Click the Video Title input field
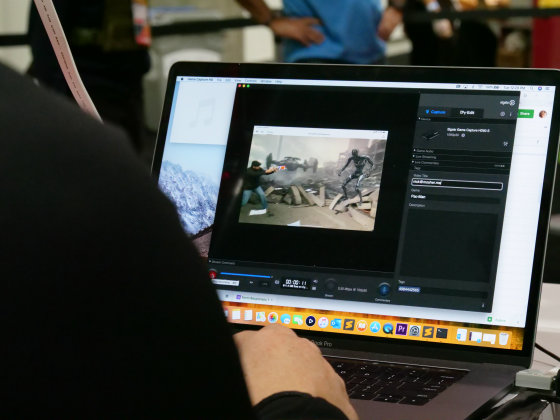 point(457,184)
